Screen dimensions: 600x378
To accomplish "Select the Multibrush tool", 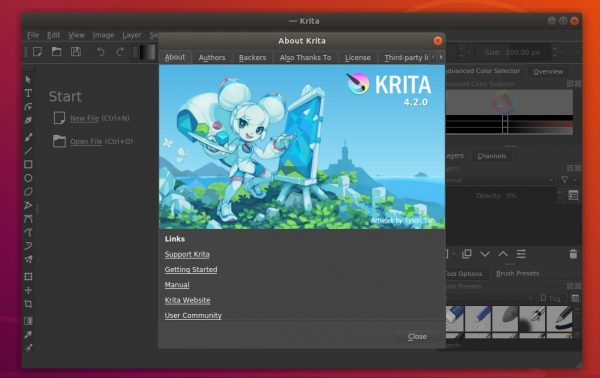I will pos(28,259).
